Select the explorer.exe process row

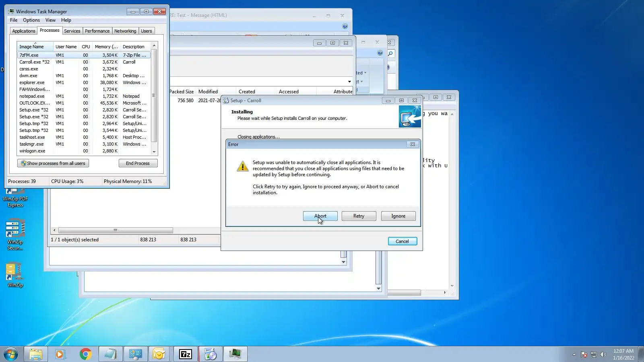[x=84, y=82]
